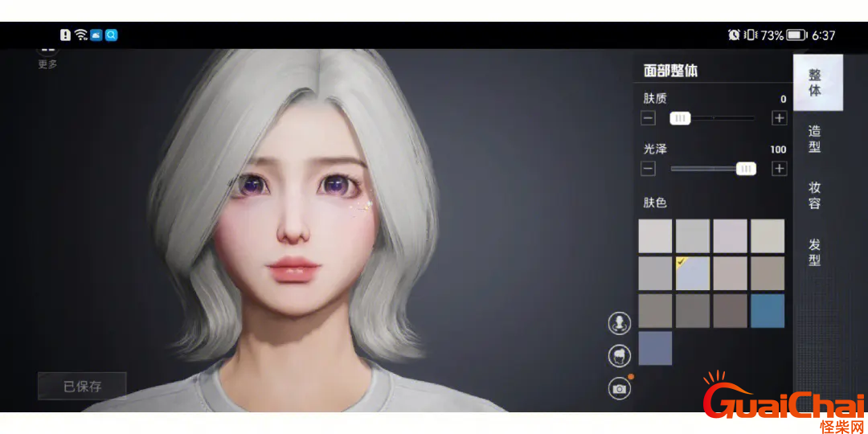Tap the weather notification icon
Screen dimensions: 868x434
point(96,35)
